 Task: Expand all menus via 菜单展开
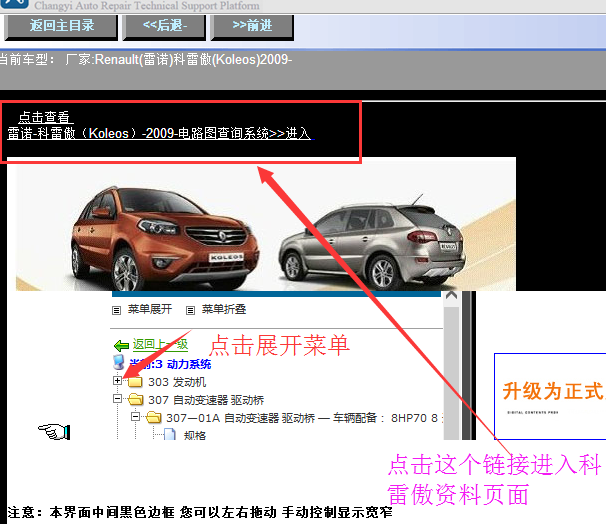150,309
